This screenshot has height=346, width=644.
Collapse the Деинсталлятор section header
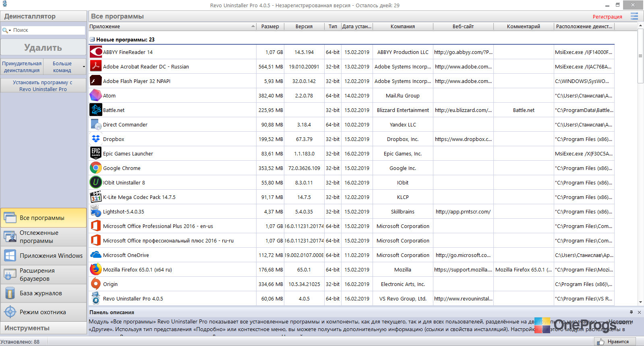pyautogui.click(x=43, y=16)
